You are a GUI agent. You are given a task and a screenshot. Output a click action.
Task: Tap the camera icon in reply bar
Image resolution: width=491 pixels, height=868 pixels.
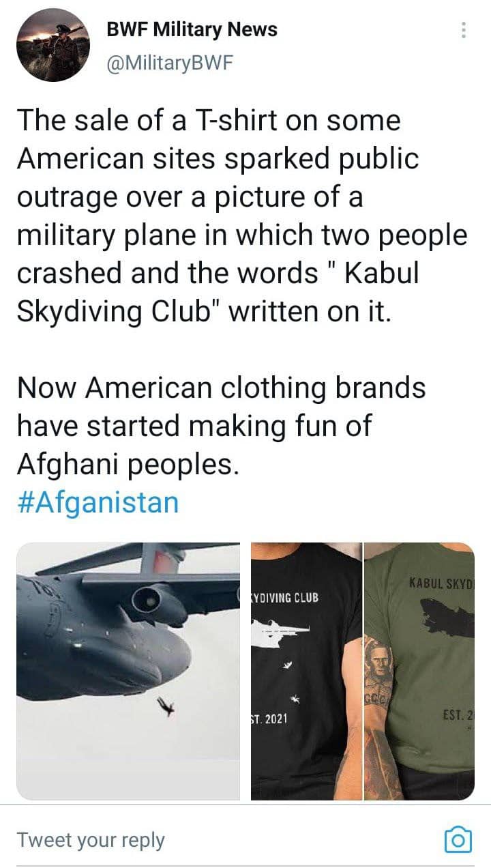tap(458, 839)
